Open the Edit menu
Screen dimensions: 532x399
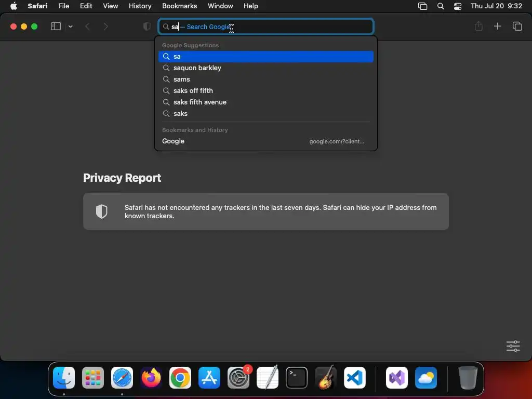(x=86, y=6)
